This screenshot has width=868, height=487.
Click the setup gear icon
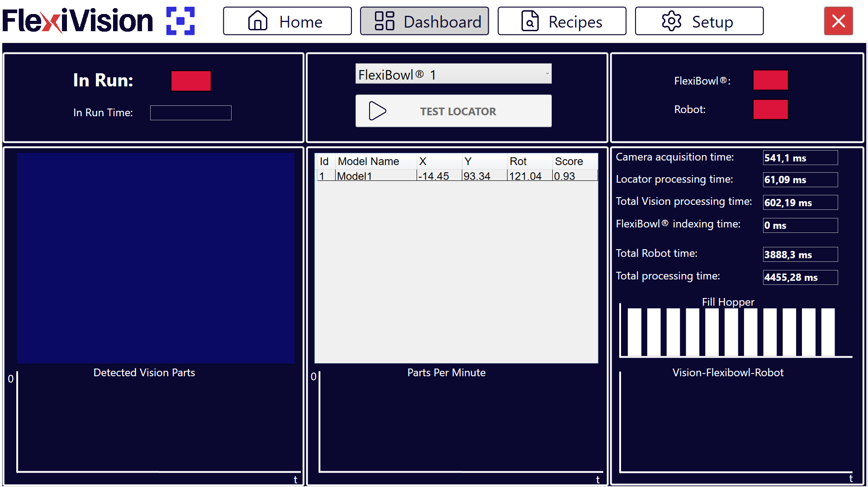click(x=671, y=21)
